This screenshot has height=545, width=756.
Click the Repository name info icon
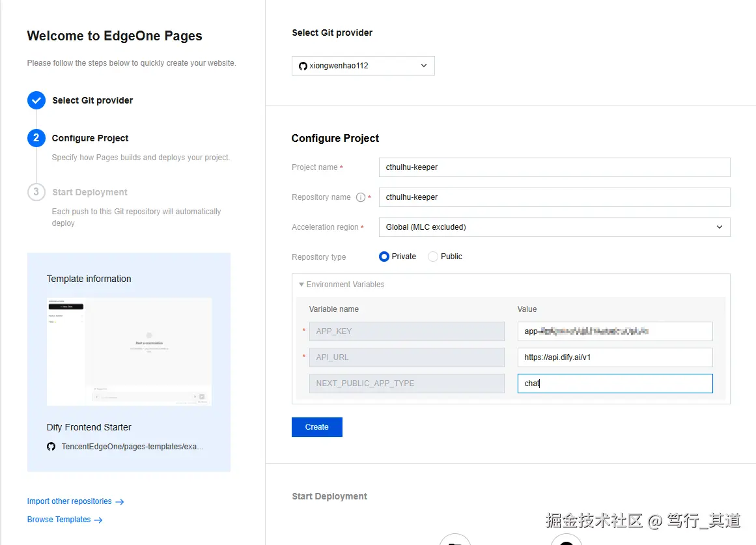[360, 197]
